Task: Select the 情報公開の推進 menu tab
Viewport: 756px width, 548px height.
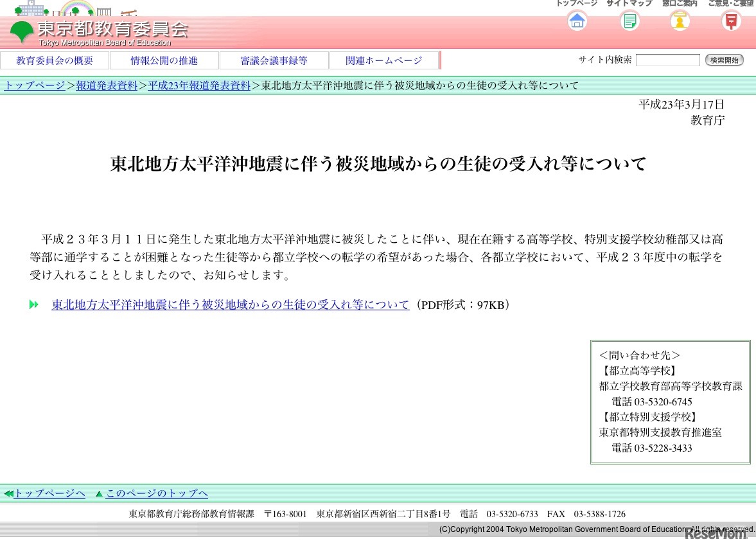Action: (x=164, y=60)
